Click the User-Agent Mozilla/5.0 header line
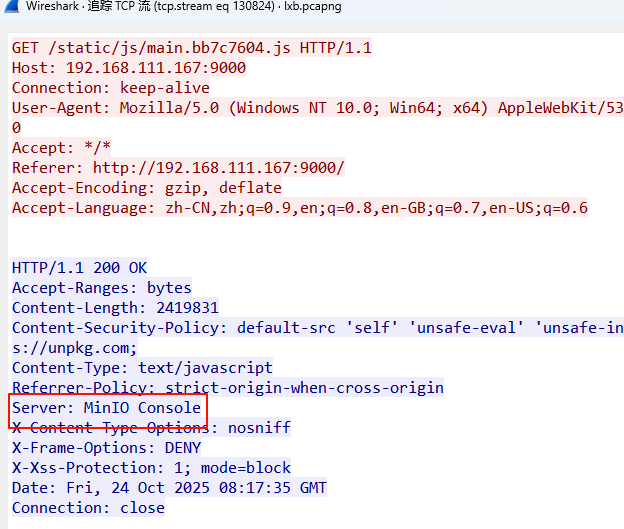Viewport: 624px width, 529px height. [300, 108]
